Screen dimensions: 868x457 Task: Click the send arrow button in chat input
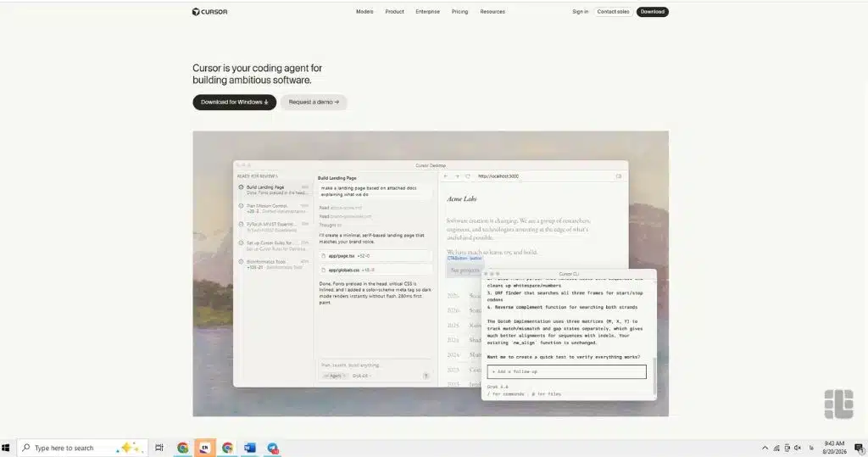click(x=426, y=376)
